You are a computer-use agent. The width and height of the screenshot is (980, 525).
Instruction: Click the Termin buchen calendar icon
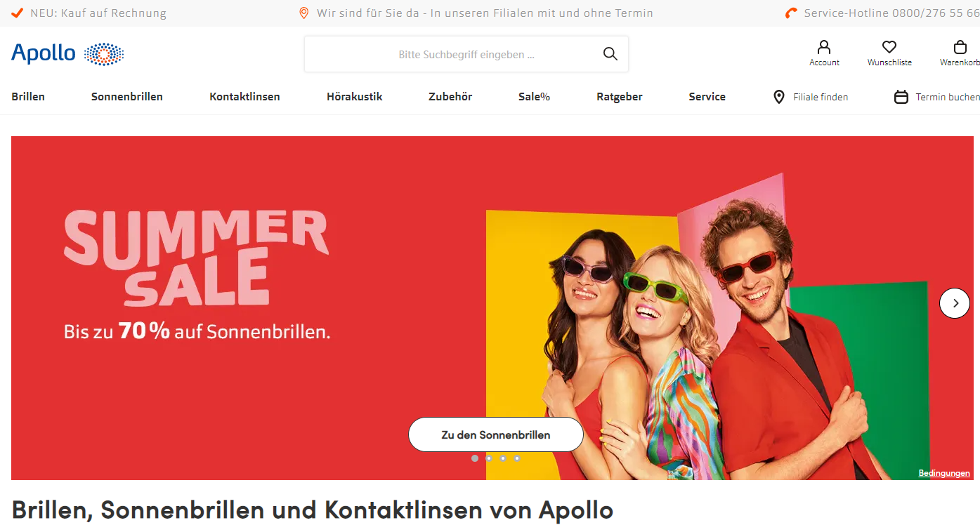coord(901,97)
